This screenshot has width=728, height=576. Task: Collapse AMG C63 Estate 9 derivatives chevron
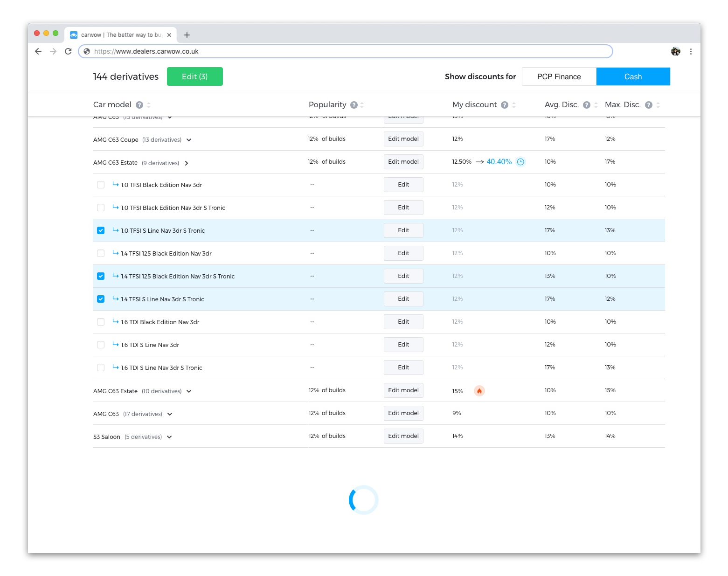coord(187,163)
